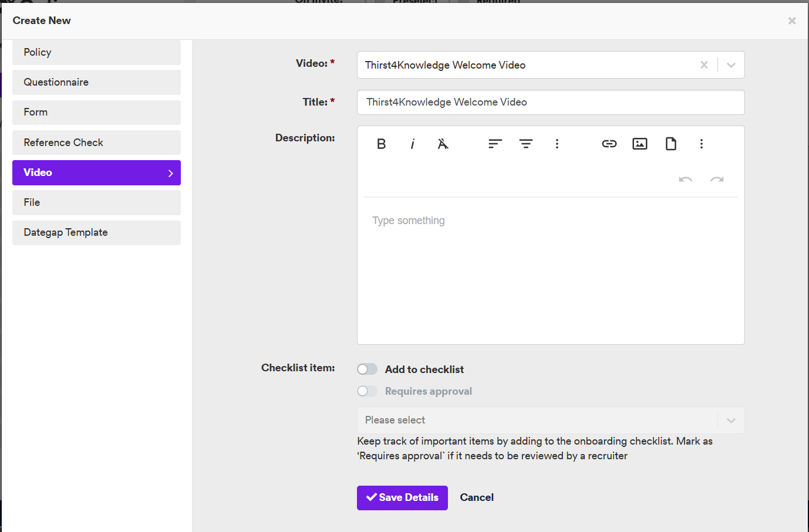Screen dimensions: 809x532
Task: Choose File from the sidebar
Action: tap(96, 202)
